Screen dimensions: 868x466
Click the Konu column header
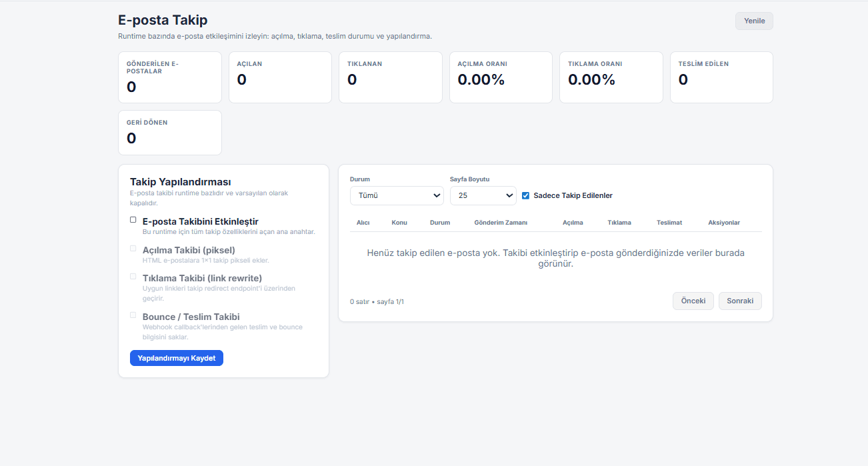(399, 223)
